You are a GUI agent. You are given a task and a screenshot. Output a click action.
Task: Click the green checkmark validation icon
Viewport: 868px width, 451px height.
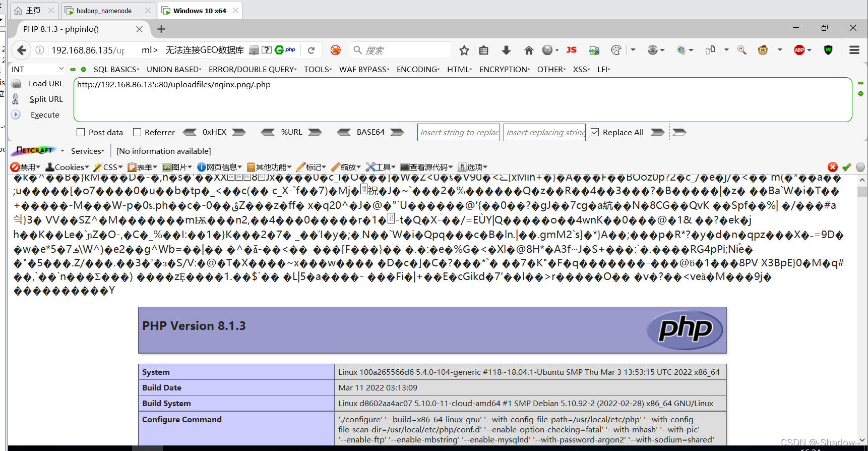coord(847,167)
